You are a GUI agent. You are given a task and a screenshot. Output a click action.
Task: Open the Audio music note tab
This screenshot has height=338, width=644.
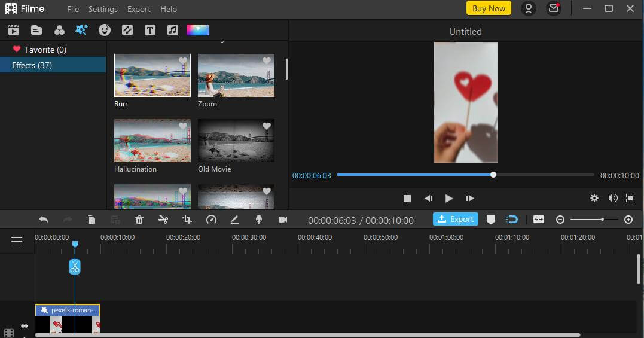point(172,30)
